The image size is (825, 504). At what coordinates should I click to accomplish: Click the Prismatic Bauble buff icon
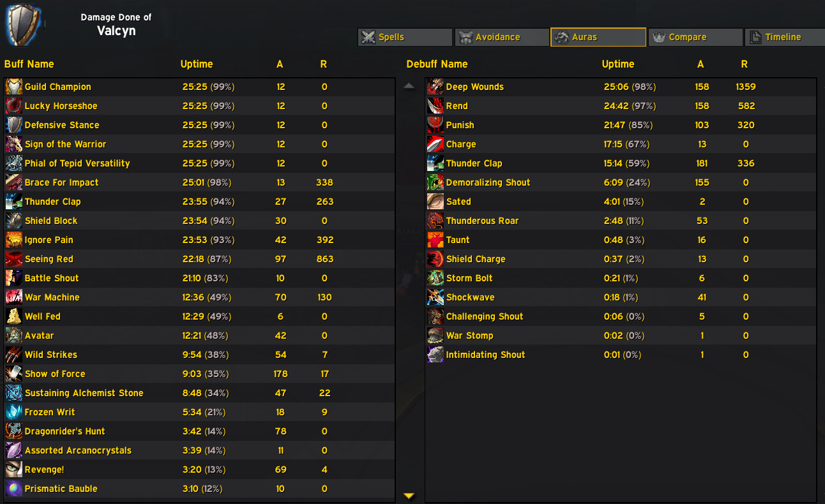pos(14,489)
